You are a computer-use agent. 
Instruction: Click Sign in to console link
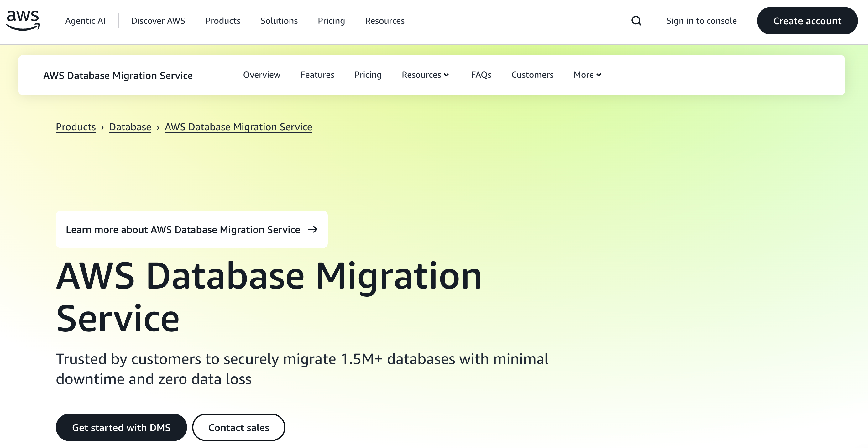702,21
